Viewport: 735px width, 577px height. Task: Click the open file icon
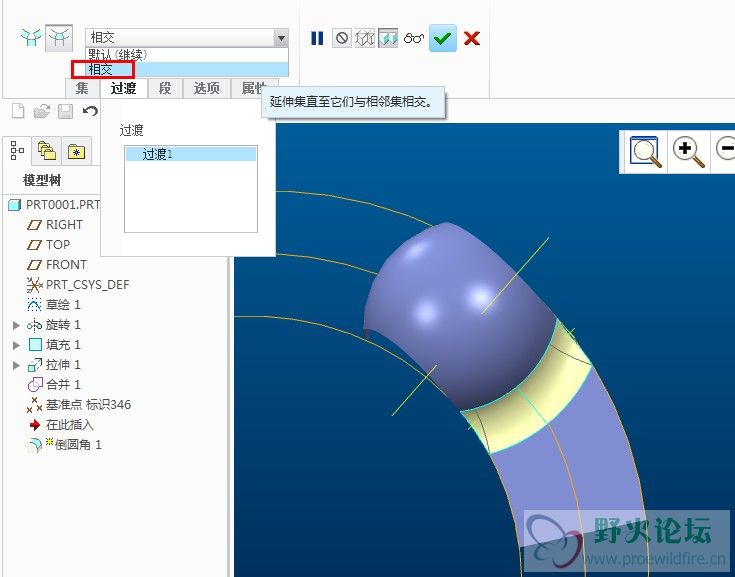[x=42, y=111]
